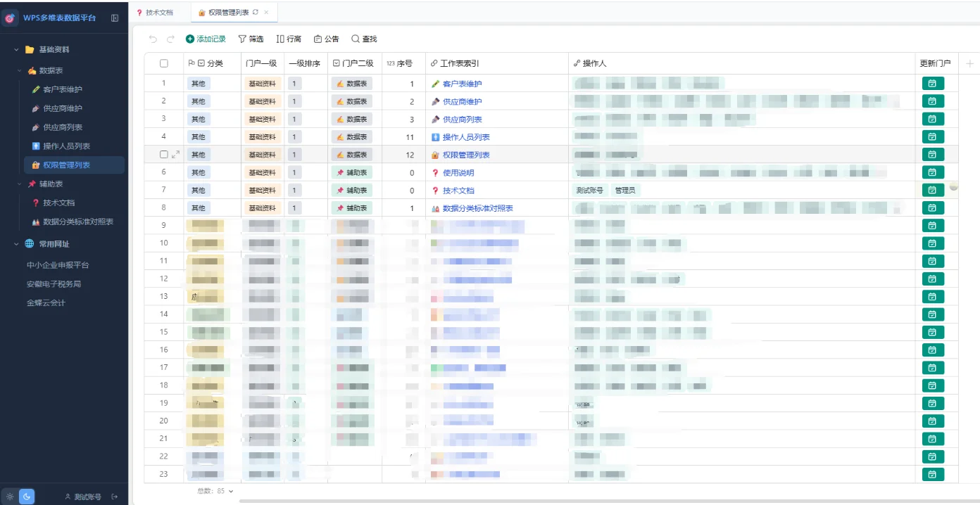Image resolution: width=980 pixels, height=505 pixels.
Task: Open the 筛选 filter tool
Action: tap(251, 39)
